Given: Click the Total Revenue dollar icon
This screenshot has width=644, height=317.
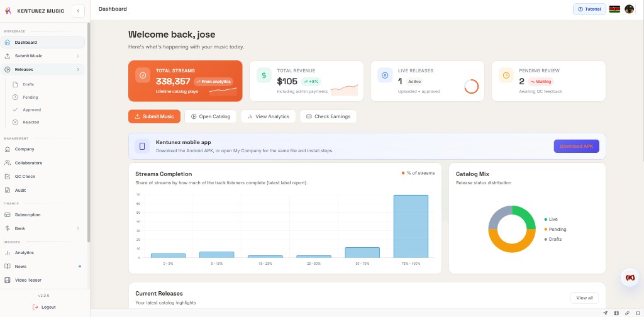Looking at the screenshot, I should point(264,75).
